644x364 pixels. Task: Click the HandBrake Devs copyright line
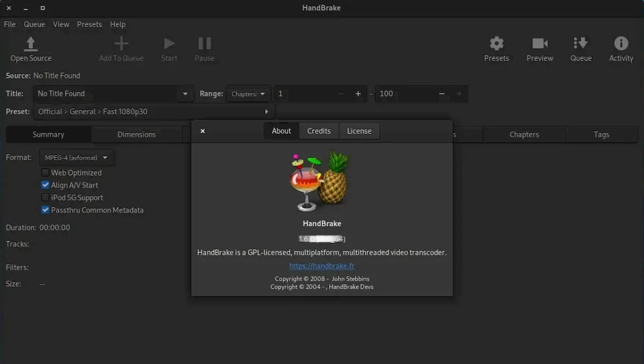pos(322,287)
